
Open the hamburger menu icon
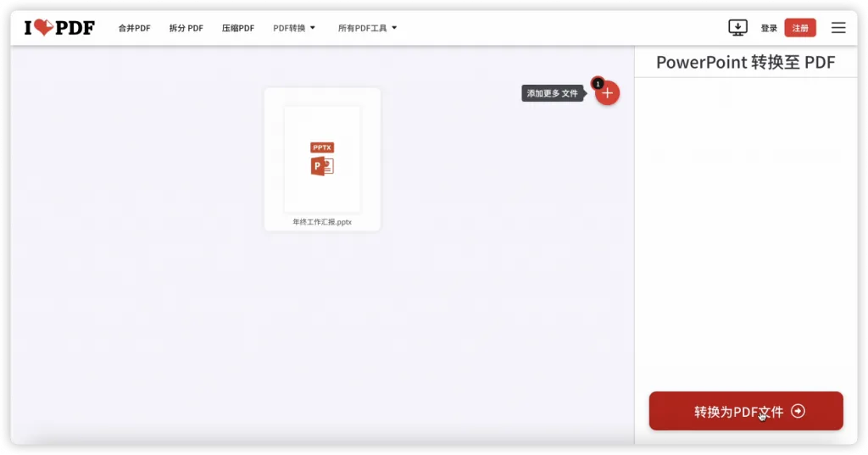point(838,28)
